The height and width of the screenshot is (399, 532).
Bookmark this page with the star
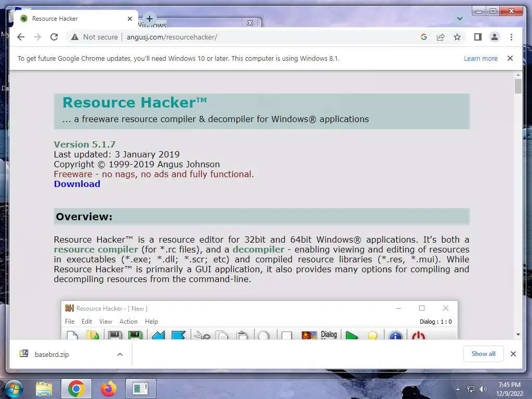(x=457, y=37)
